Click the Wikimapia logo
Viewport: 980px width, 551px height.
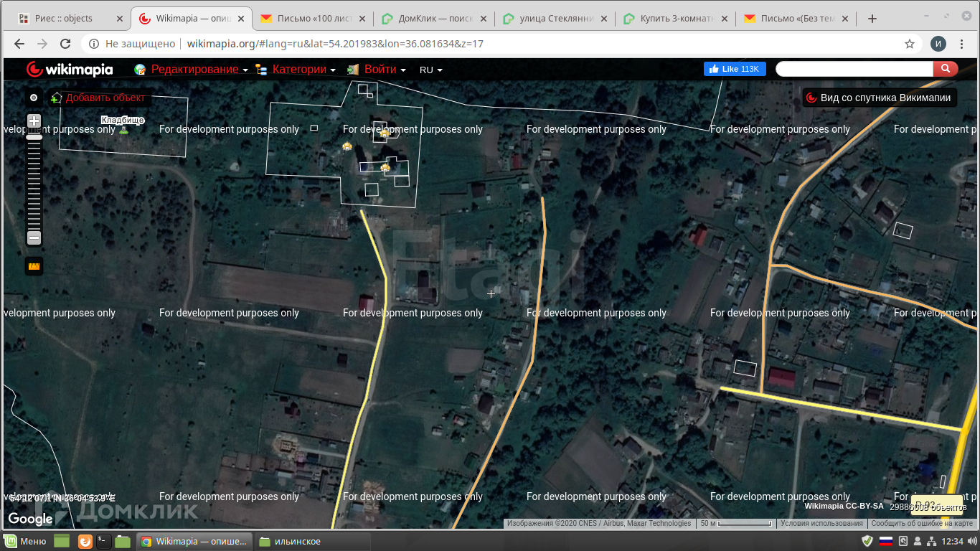pos(70,70)
